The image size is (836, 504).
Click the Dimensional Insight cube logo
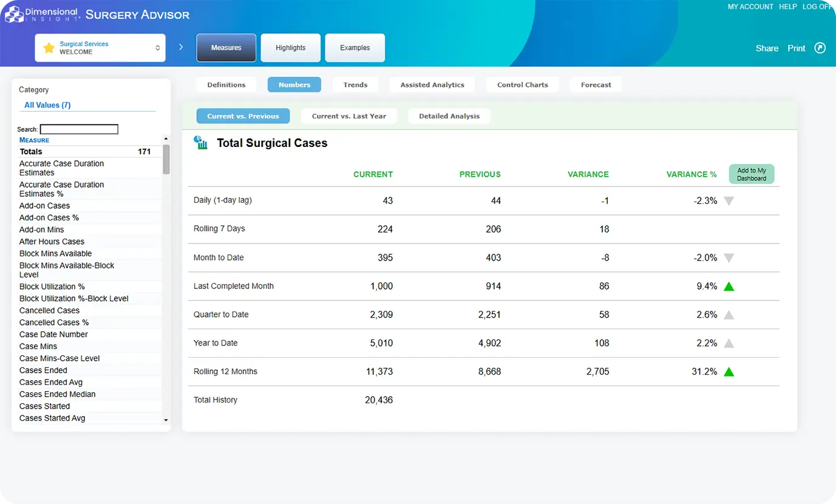pyautogui.click(x=13, y=14)
